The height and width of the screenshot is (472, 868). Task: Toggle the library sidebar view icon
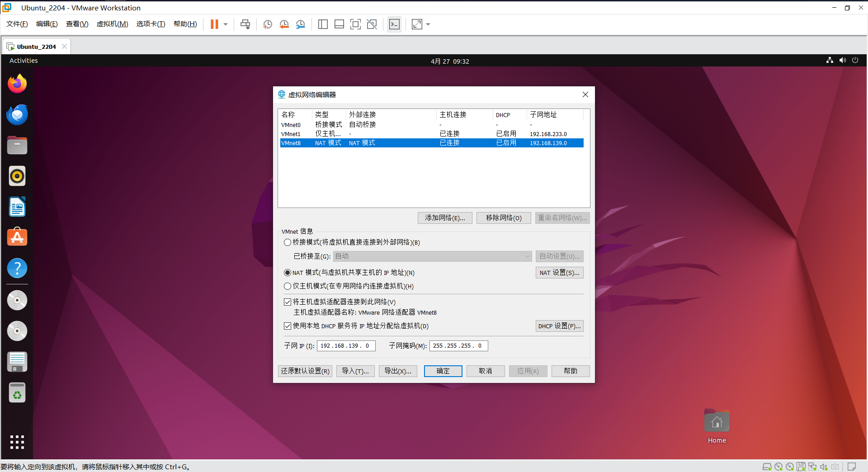pos(323,24)
